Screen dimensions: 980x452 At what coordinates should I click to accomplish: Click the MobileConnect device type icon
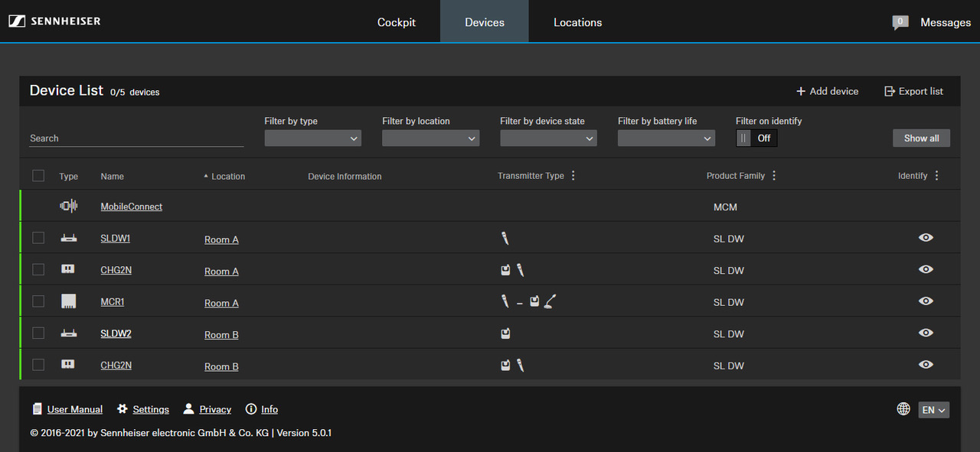(x=68, y=206)
